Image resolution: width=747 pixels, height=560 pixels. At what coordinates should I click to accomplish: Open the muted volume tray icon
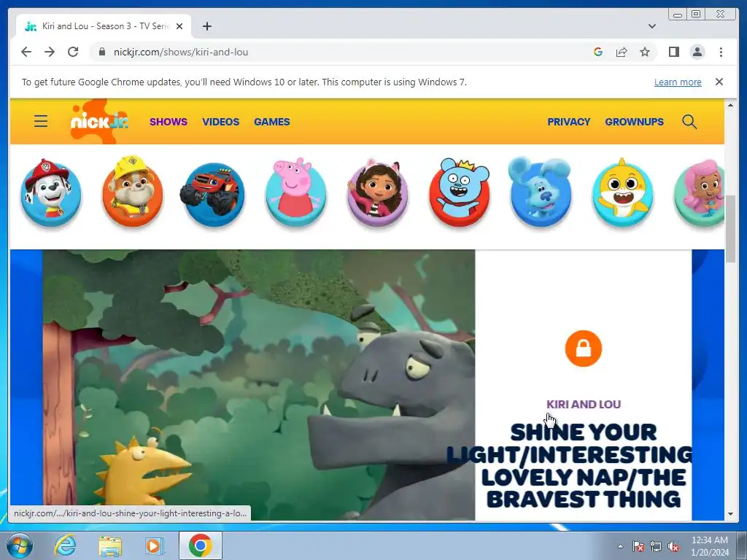[673, 546]
